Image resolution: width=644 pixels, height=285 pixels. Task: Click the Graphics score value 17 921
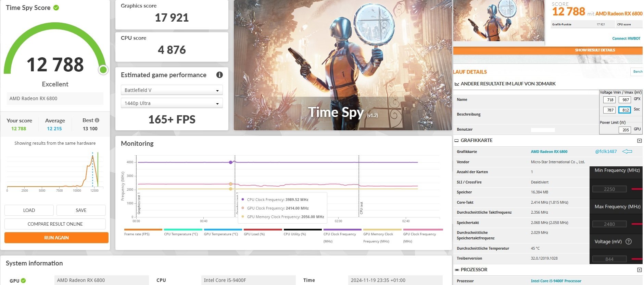[172, 18]
